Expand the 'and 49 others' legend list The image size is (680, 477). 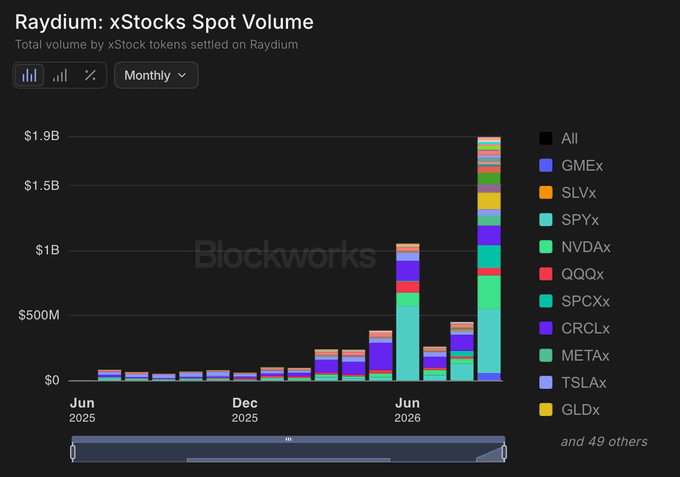click(604, 441)
